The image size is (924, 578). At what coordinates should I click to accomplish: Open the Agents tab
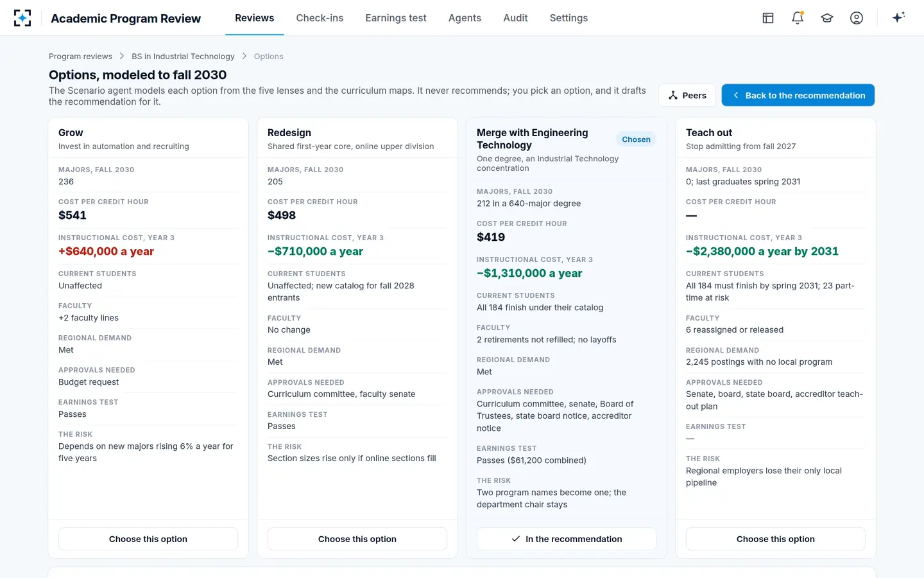click(x=465, y=18)
